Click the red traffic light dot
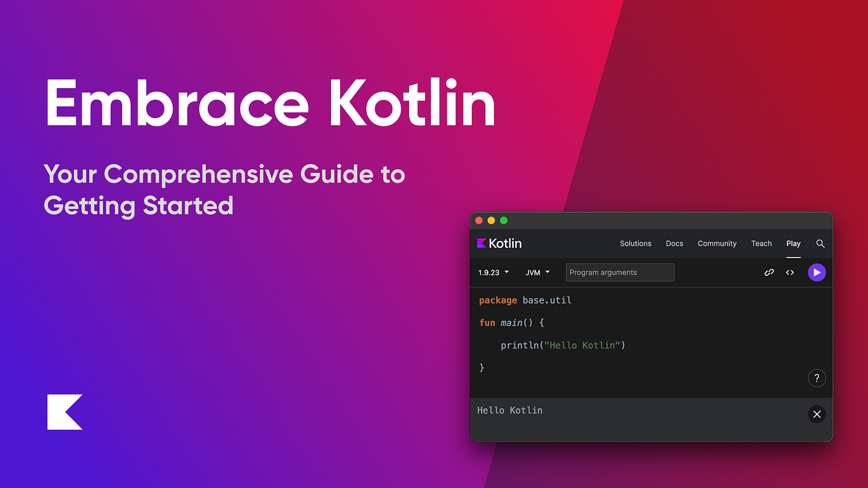This screenshot has width=868, height=488. pos(479,220)
